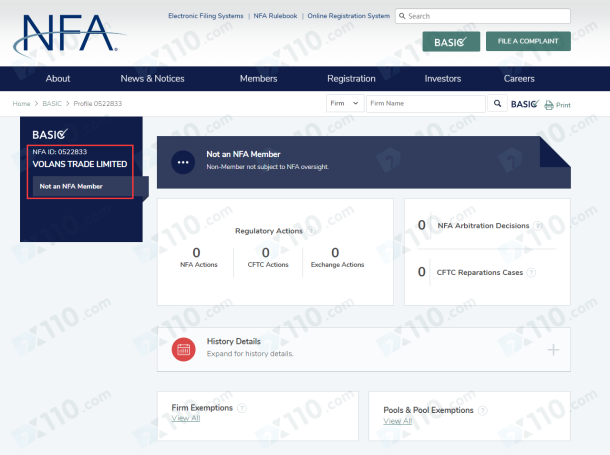Open help icon beside CFTC Reparations Cases
This screenshot has width=610, height=455.
click(531, 273)
